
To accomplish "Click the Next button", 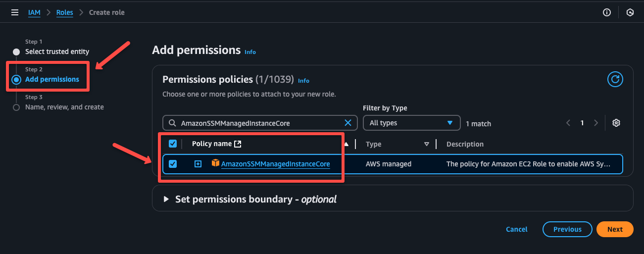I will pyautogui.click(x=615, y=229).
